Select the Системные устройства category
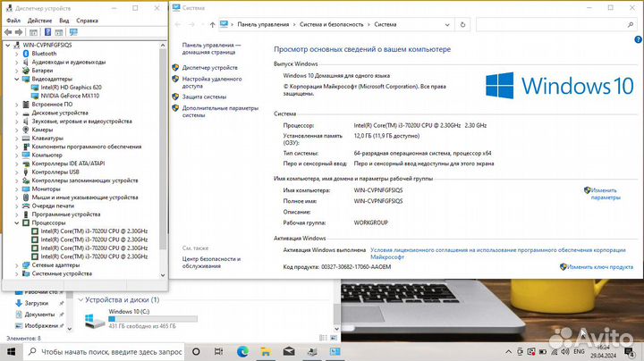The image size is (644, 361). point(62,273)
